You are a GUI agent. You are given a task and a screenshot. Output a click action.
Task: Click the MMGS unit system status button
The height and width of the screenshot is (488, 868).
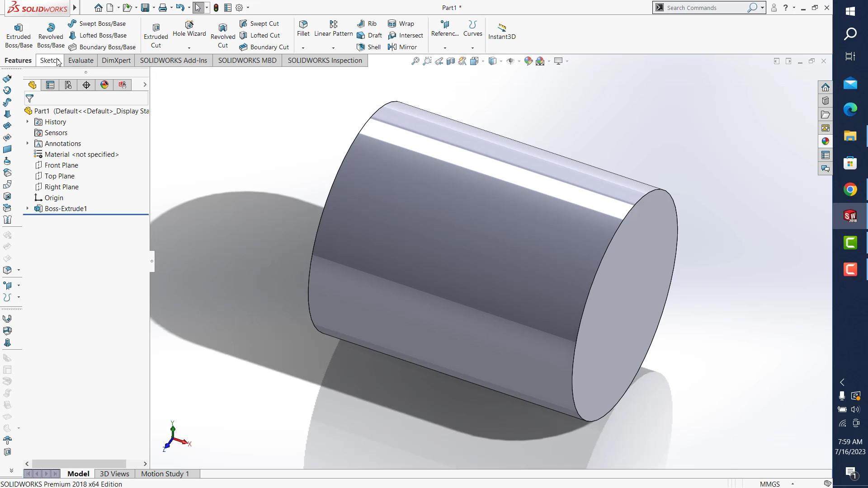[x=769, y=484]
